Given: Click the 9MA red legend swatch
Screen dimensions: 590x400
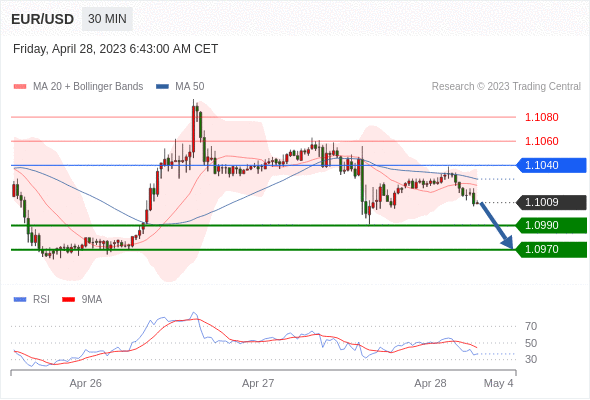Looking at the screenshot, I should (x=68, y=300).
